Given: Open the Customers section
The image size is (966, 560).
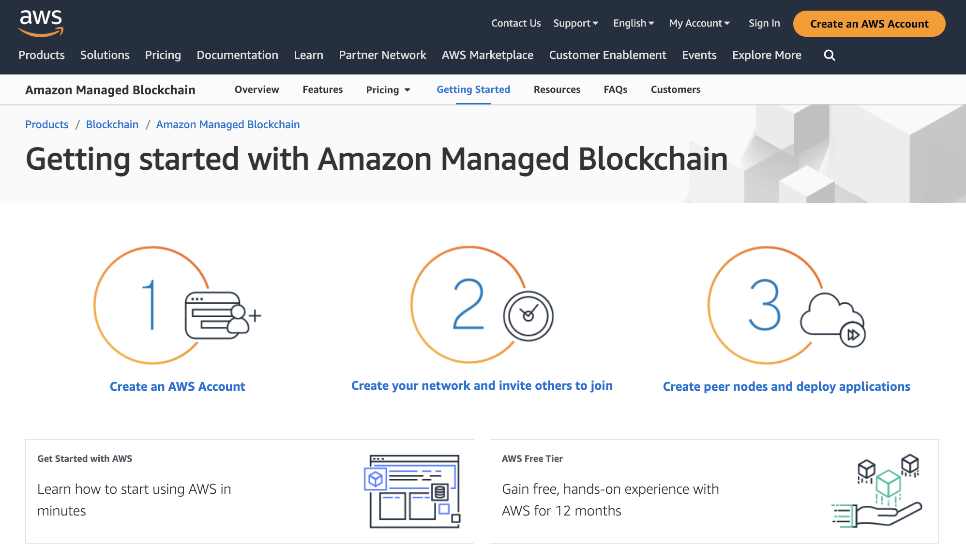Looking at the screenshot, I should click(x=676, y=89).
